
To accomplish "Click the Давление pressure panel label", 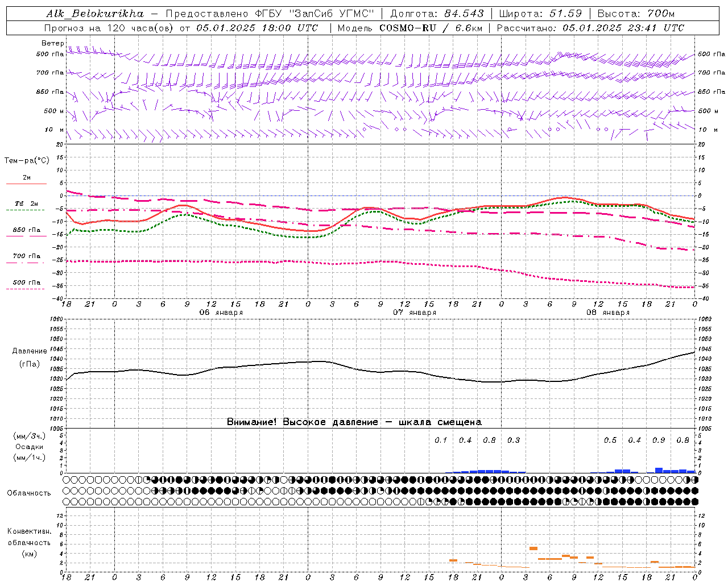I will click(x=30, y=351).
